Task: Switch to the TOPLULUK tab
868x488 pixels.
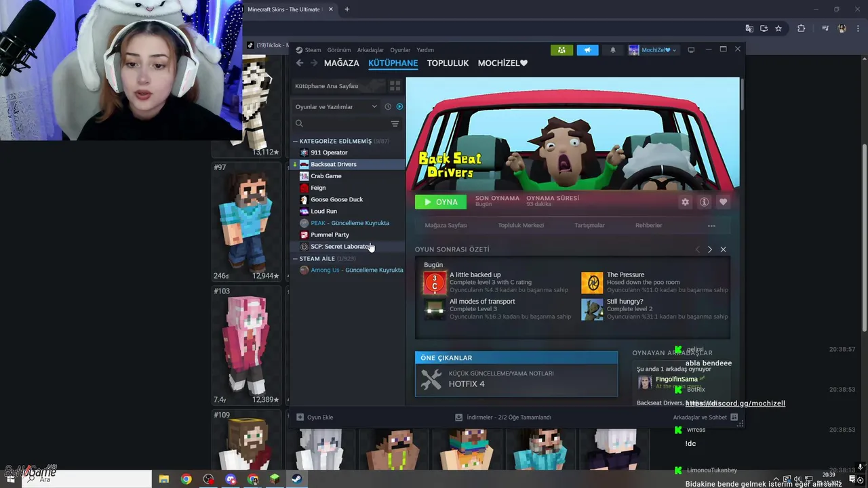Action: pyautogui.click(x=448, y=63)
